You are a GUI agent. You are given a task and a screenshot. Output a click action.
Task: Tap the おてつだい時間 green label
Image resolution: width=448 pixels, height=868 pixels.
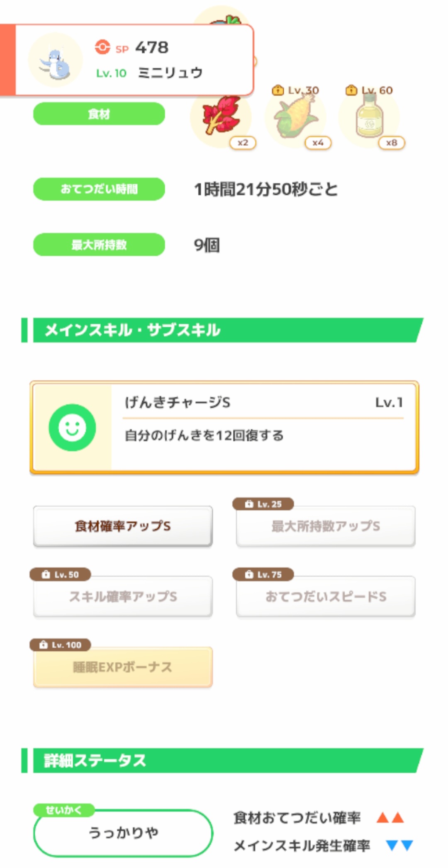click(99, 189)
